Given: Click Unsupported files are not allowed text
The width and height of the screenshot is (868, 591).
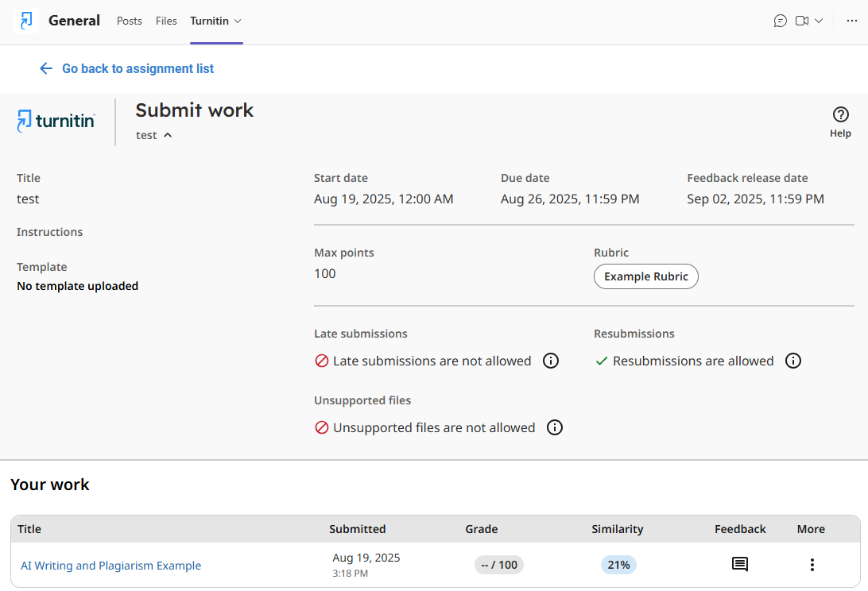Looking at the screenshot, I should (434, 427).
